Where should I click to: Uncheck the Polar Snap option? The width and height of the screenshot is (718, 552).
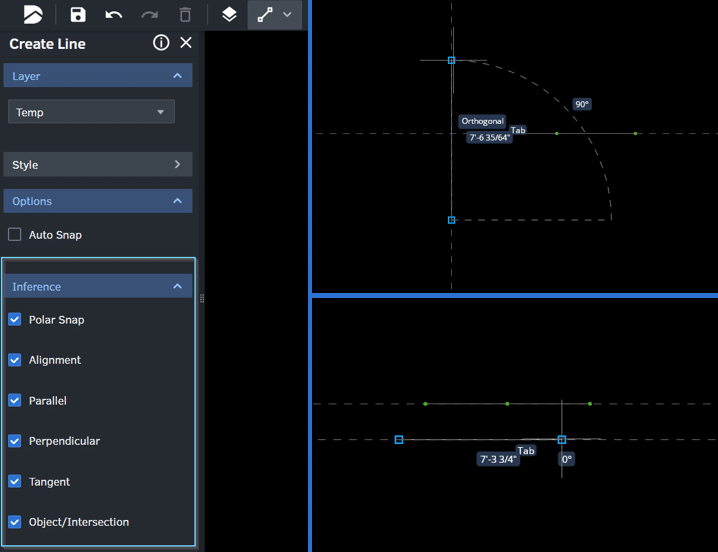15,320
